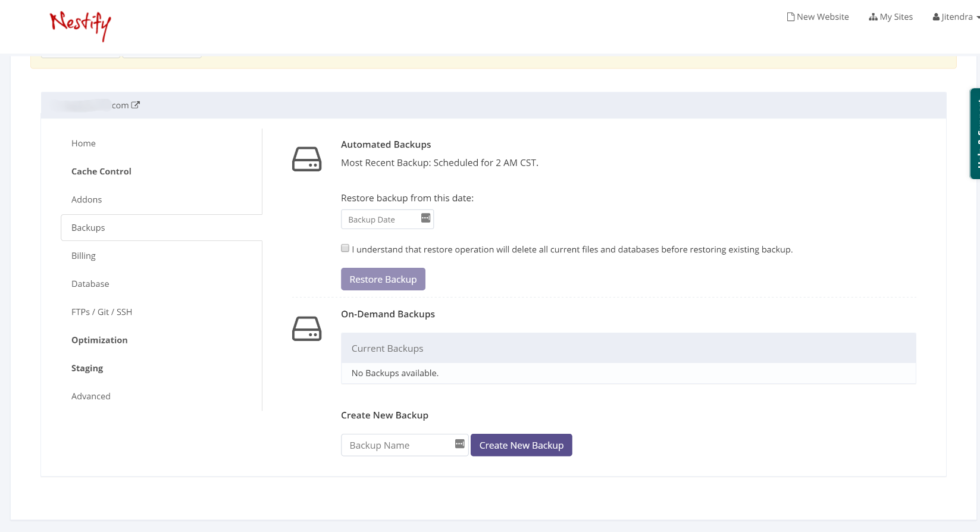The width and height of the screenshot is (980, 532).
Task: Navigate to Billing in the sidebar
Action: pyautogui.click(x=83, y=256)
